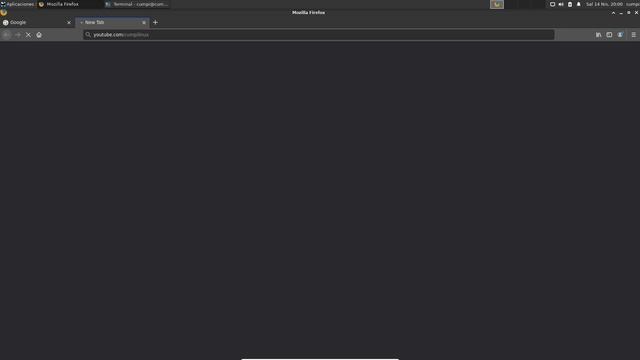Focus the address bar showing youtube.com

point(318,35)
